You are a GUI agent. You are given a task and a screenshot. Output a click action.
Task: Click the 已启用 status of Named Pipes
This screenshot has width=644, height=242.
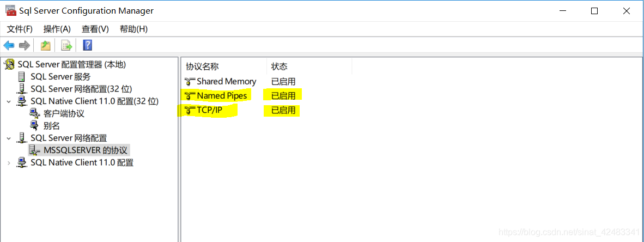coord(283,96)
